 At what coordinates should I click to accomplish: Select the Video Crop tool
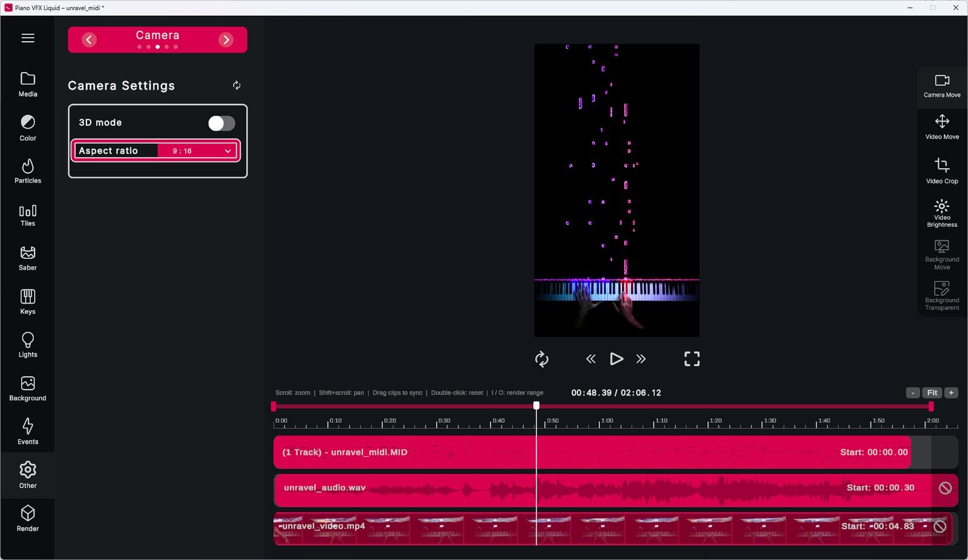pyautogui.click(x=942, y=171)
